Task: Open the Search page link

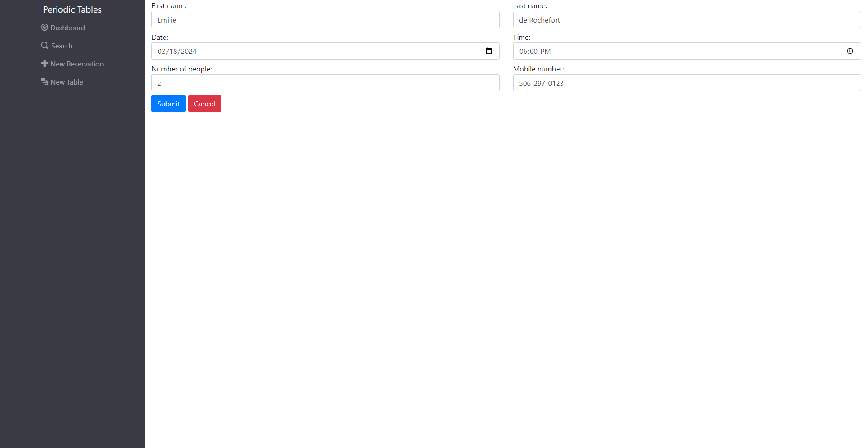Action: click(57, 46)
